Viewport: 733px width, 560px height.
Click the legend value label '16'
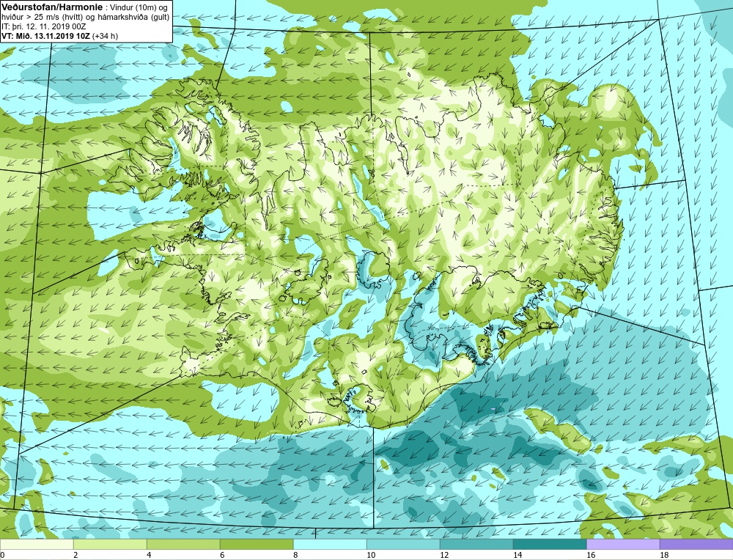coord(591,555)
